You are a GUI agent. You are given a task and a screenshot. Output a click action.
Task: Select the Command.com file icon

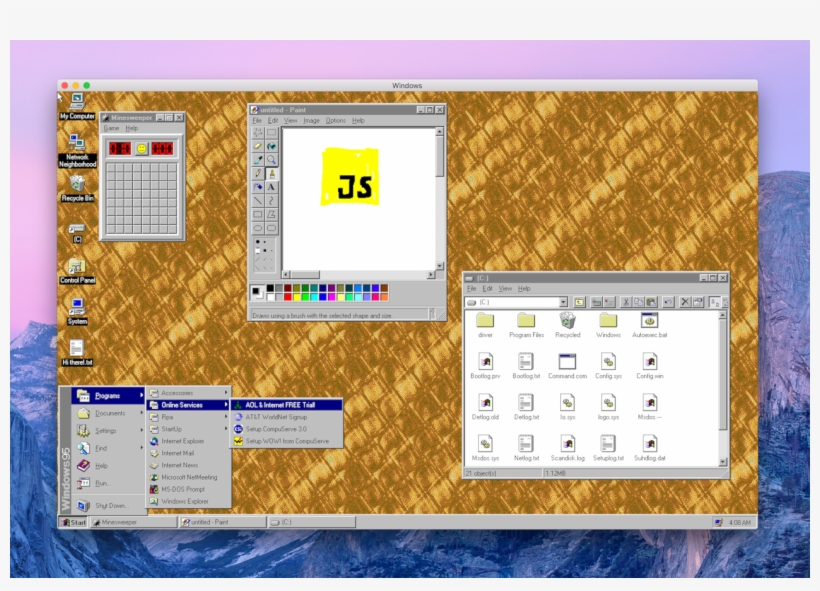(567, 366)
